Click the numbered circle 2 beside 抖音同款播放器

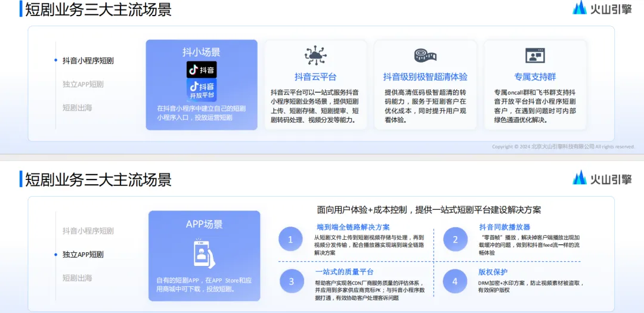point(455,239)
